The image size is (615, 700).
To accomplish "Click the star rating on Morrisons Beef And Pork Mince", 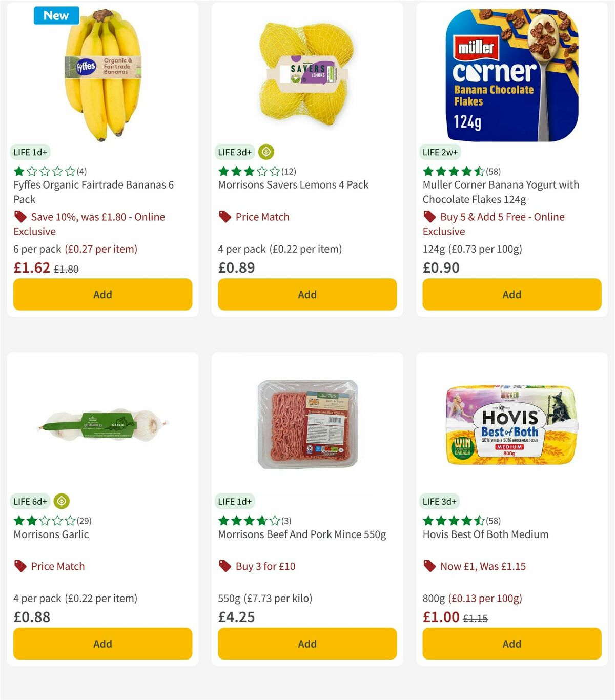I will click(x=248, y=520).
